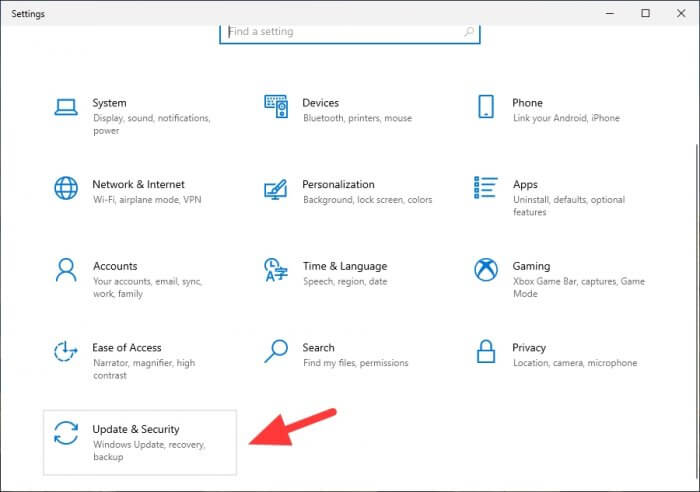
Task: Click 'Speech, region, date' description
Action: pyautogui.click(x=345, y=281)
